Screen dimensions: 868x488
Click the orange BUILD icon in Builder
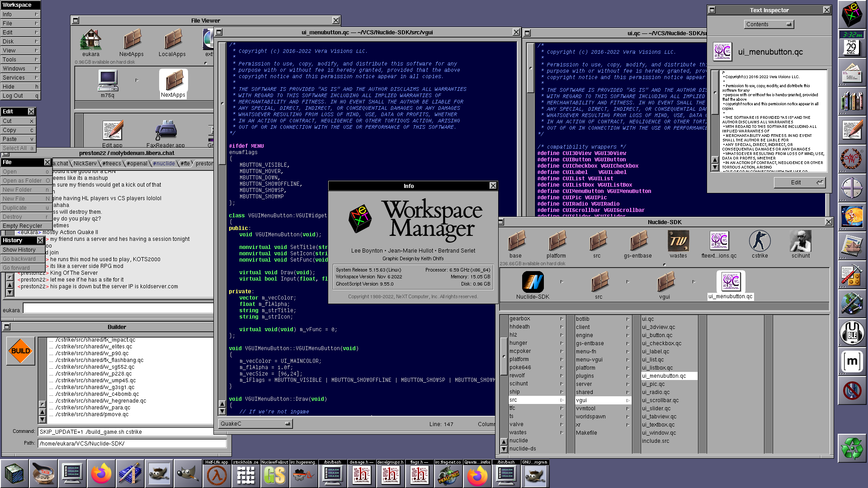(21, 351)
